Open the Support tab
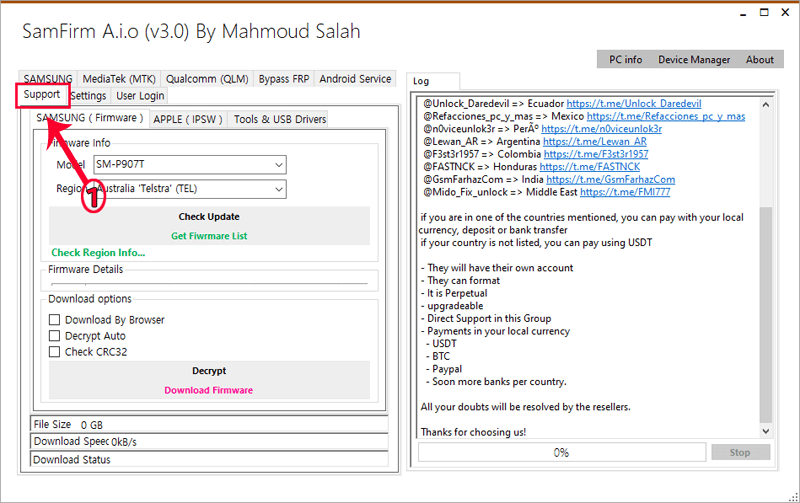This screenshot has height=503, width=800. click(x=42, y=95)
